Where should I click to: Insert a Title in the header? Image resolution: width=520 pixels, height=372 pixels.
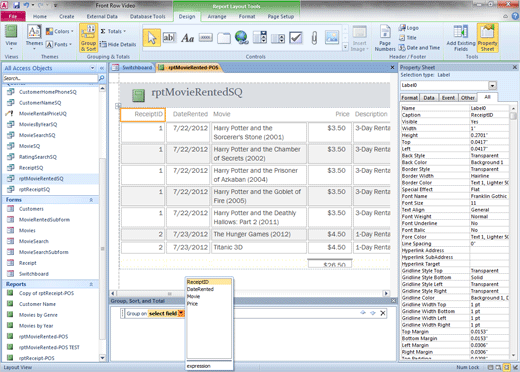408,38
